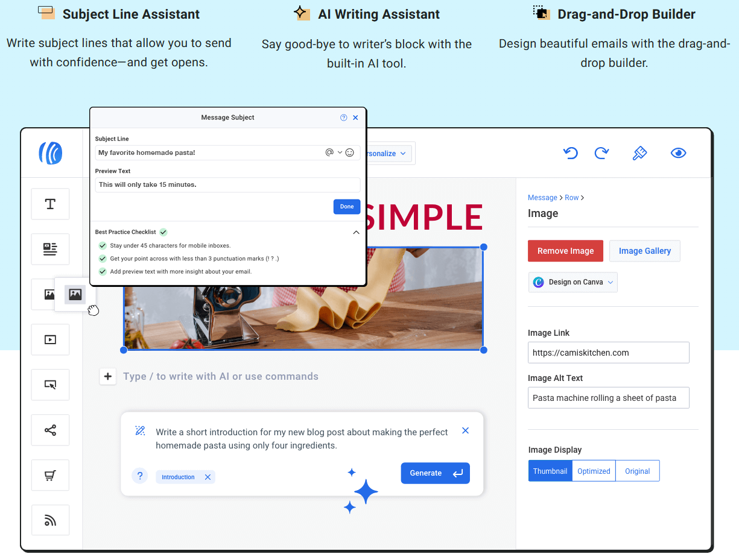This screenshot has height=560, width=739.
Task: Select the Social share block icon
Action: (x=50, y=430)
